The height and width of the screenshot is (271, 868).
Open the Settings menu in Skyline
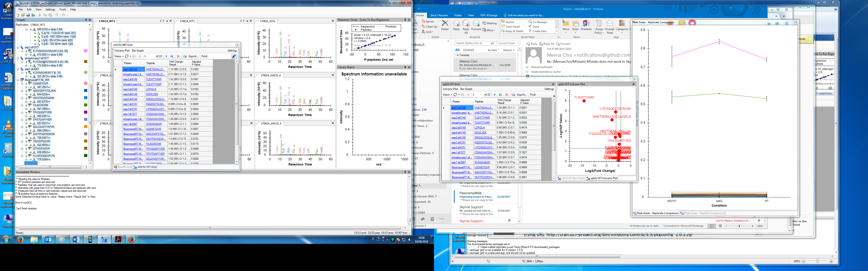tap(50, 9)
